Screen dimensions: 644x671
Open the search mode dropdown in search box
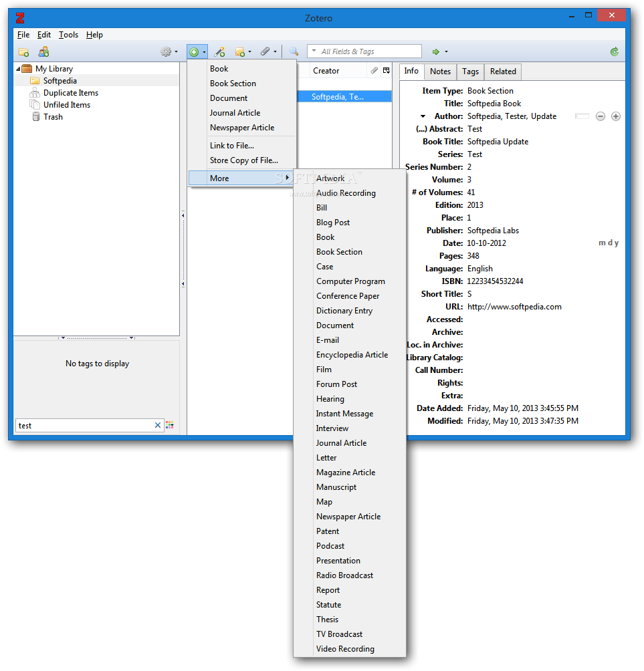tap(314, 51)
